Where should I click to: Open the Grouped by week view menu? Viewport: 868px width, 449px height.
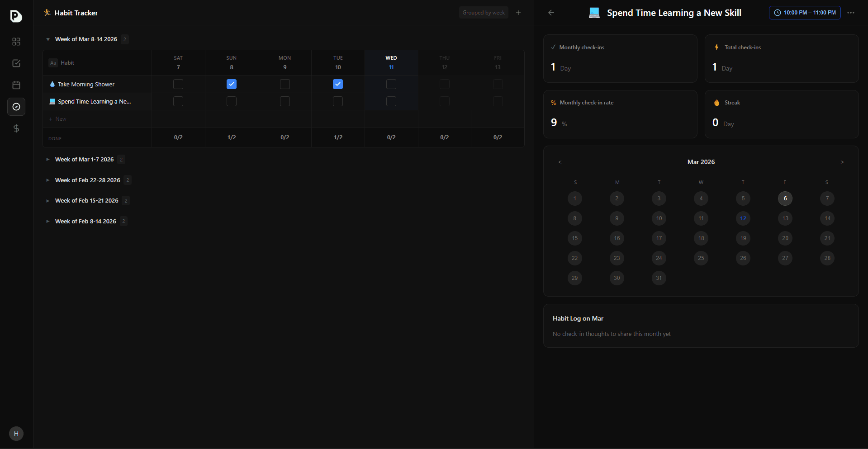pos(483,13)
